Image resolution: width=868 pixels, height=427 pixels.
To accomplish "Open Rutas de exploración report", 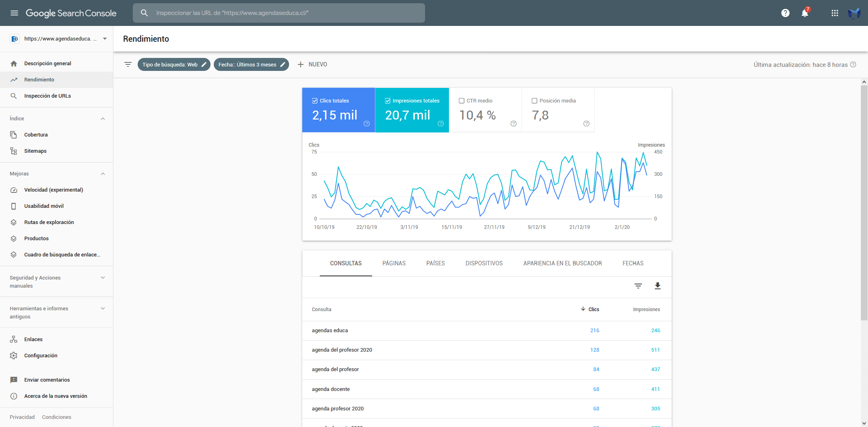I will 56,222.
